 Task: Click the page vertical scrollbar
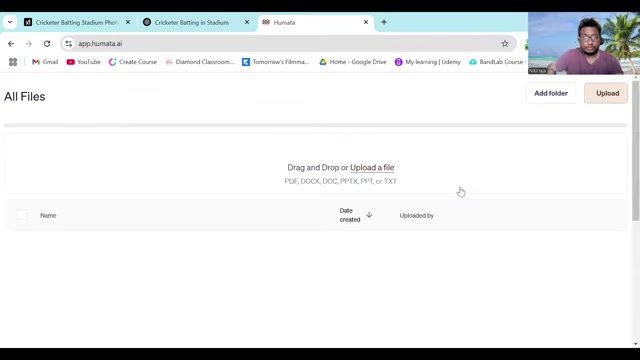(636, 151)
